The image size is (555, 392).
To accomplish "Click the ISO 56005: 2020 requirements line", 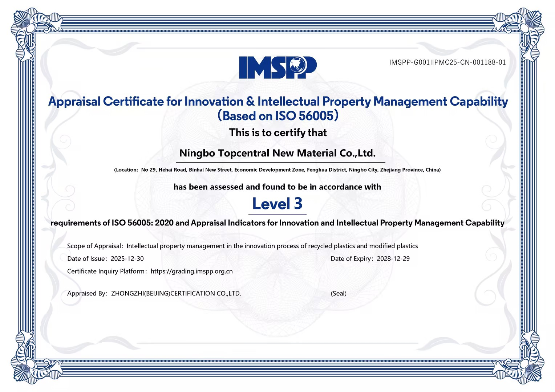I will pyautogui.click(x=277, y=223).
